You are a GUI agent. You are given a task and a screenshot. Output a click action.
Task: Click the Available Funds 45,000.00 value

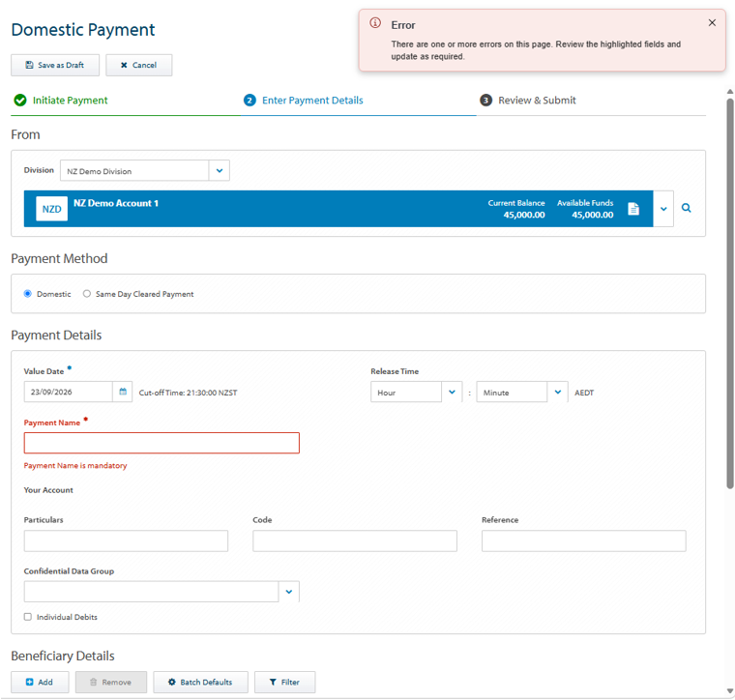pyautogui.click(x=593, y=215)
